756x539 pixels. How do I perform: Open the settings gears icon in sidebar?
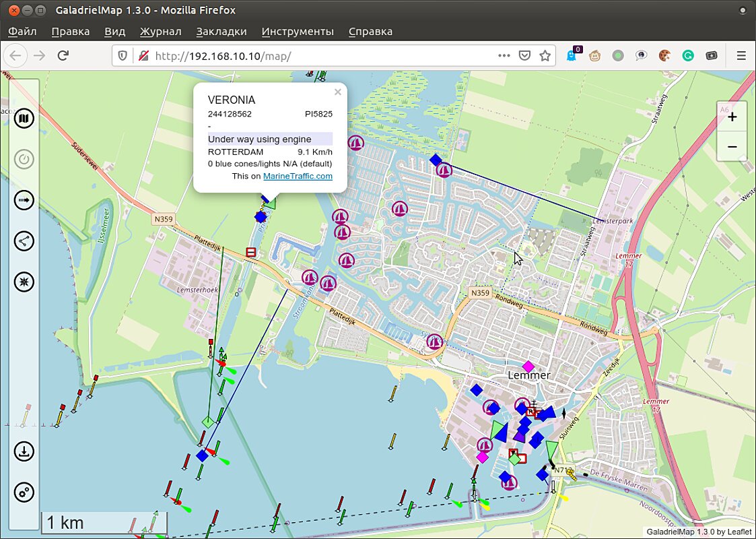[x=24, y=493]
